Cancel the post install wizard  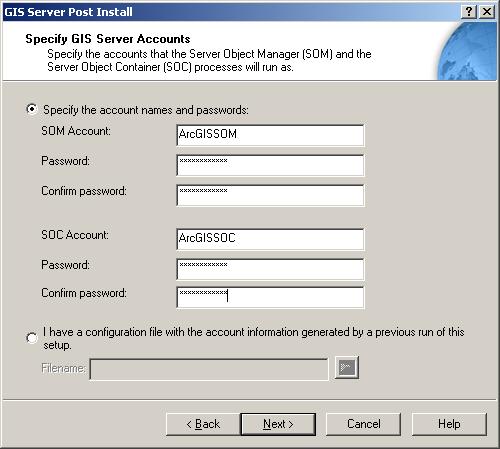point(363,424)
